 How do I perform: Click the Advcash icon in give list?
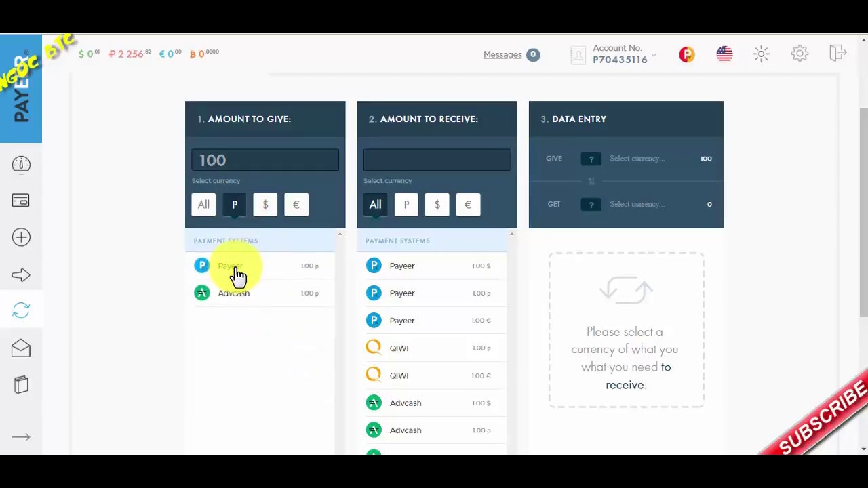click(x=202, y=293)
